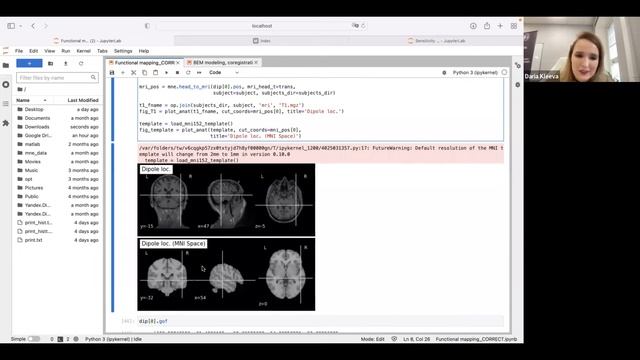This screenshot has height=360, width=640.
Task: Sort the file list by Last Modified column
Action: (83, 100)
